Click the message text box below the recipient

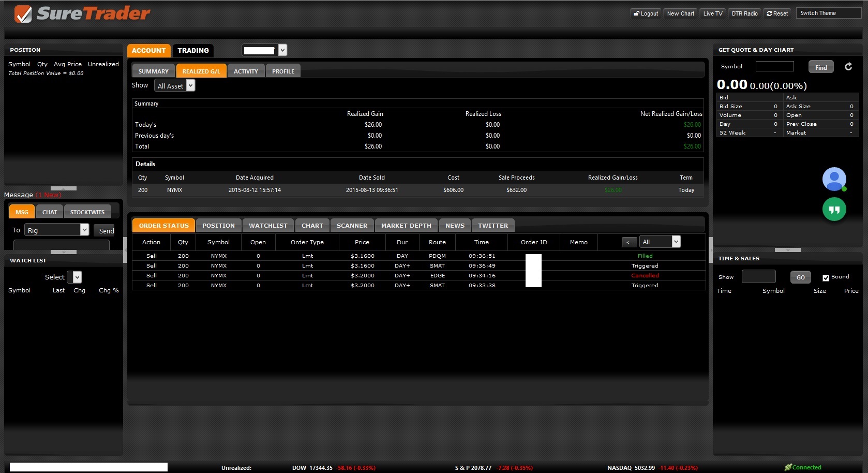[x=61, y=245]
